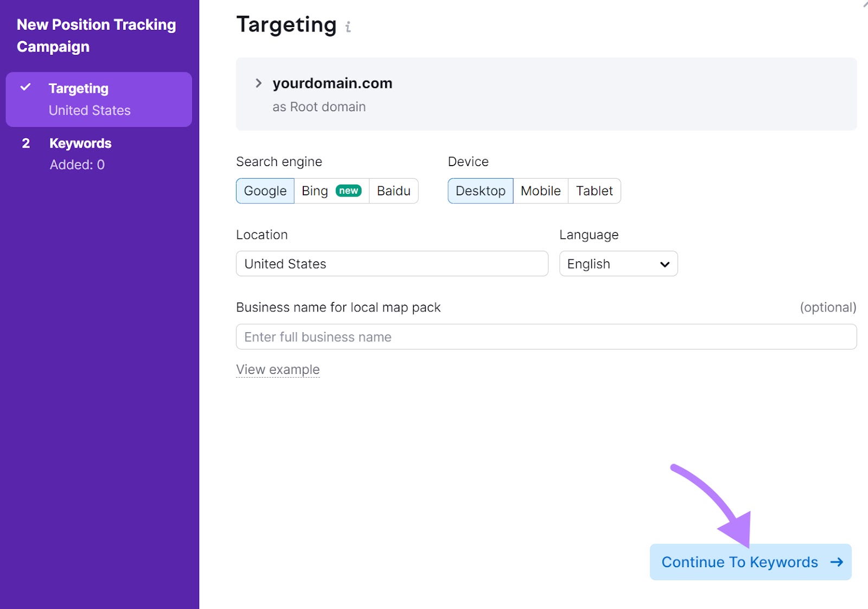Click the arrow icon on Continue To Keywords
The image size is (868, 609).
pyautogui.click(x=837, y=562)
